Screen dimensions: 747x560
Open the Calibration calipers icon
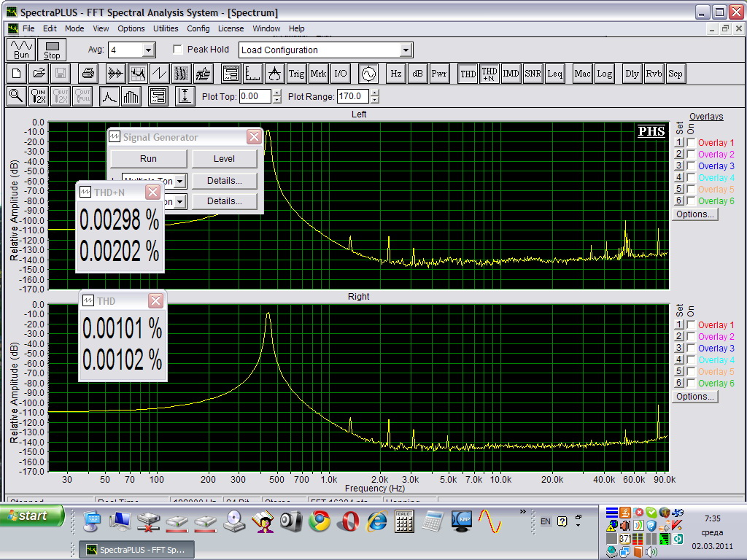(x=274, y=74)
